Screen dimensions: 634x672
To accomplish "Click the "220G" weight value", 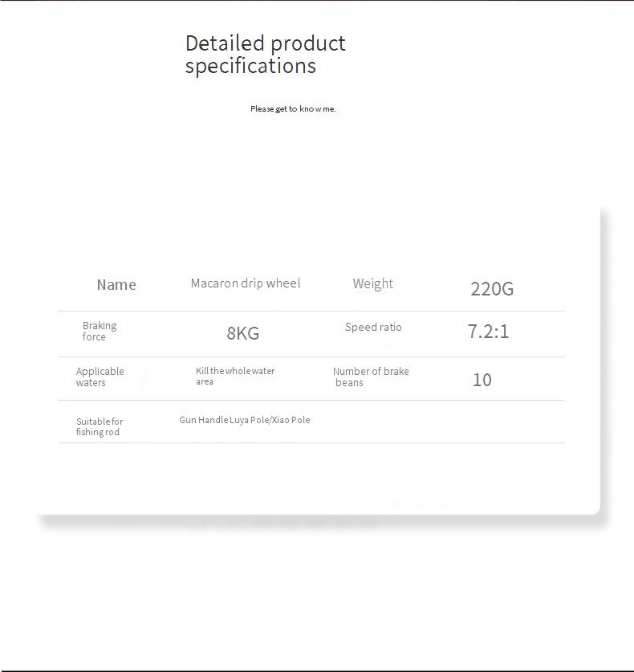I will coord(491,289).
